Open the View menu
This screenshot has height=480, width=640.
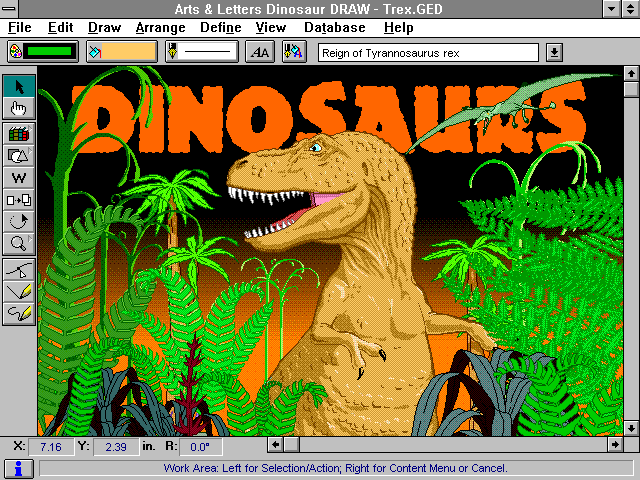click(x=271, y=27)
